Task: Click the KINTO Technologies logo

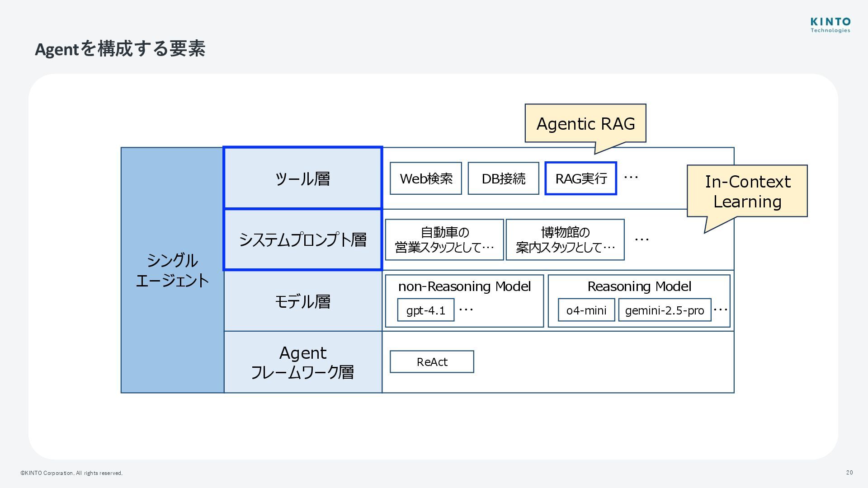Action: point(830,25)
